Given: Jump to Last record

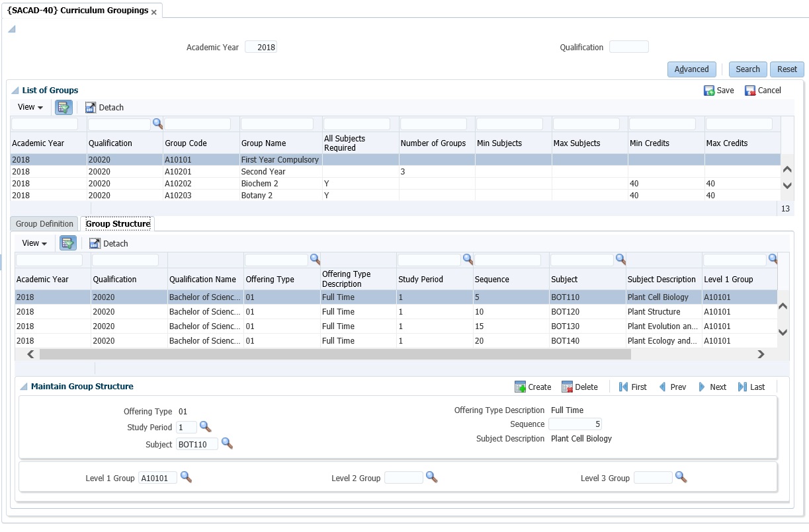Looking at the screenshot, I should tap(742, 387).
